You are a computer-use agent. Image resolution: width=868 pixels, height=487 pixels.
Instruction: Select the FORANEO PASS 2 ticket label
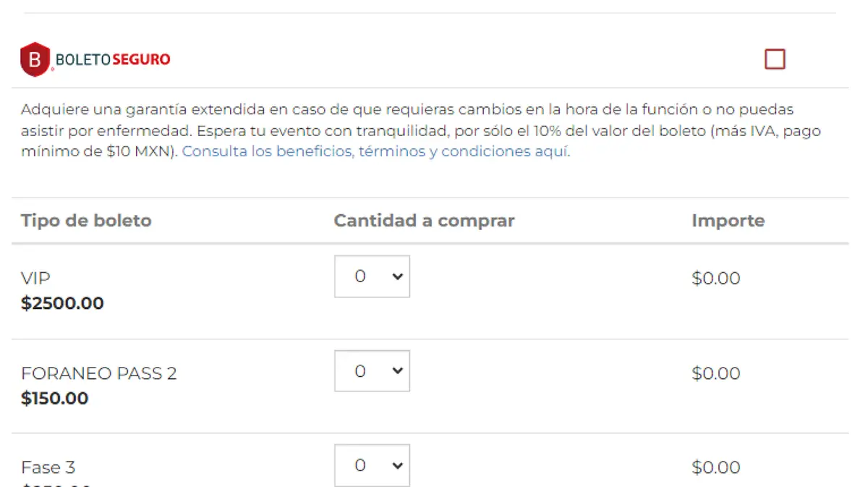(98, 373)
